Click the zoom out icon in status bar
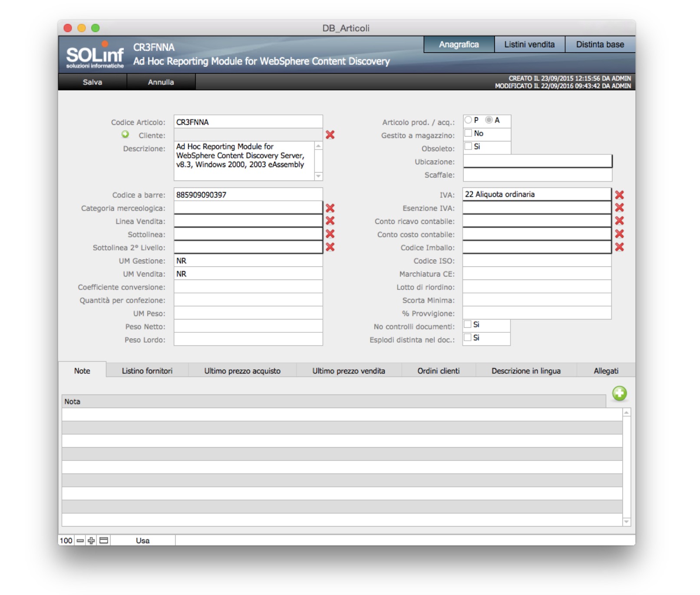700x595 pixels. coord(80,541)
